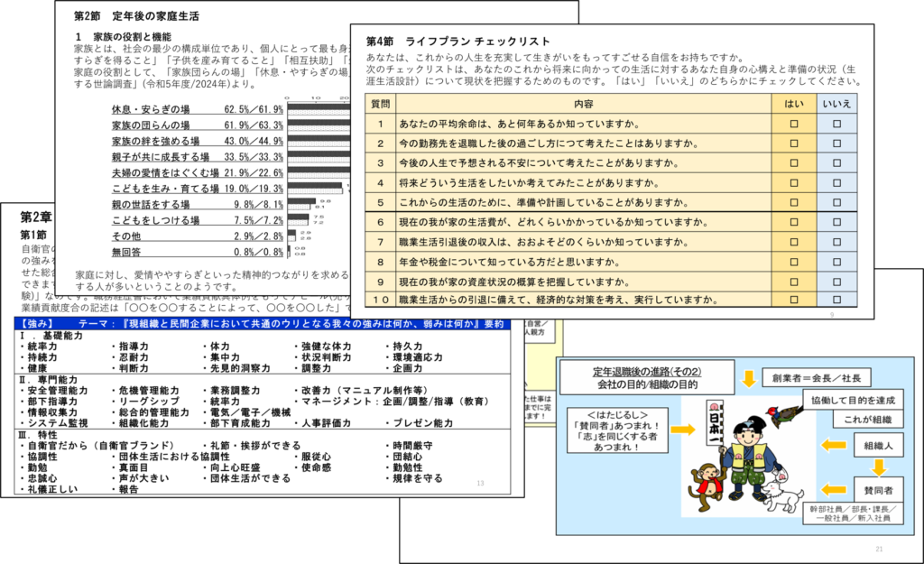Check はい for question 1 on 平均余命
Screen dimensions: 924x564
coord(794,124)
